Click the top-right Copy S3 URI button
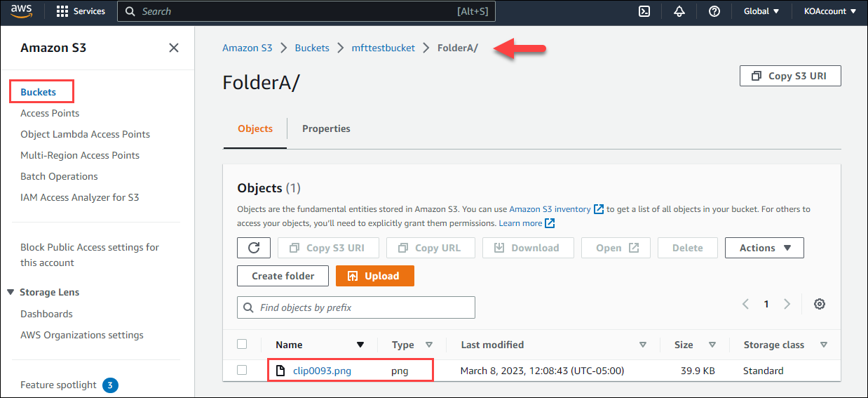Screen dimensions: 868x398 (x=790, y=76)
